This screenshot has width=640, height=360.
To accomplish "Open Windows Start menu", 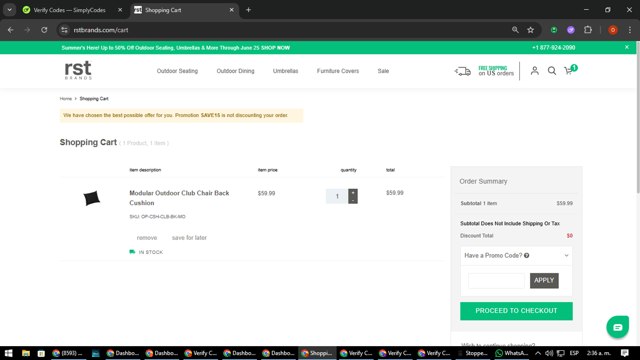I will pyautogui.click(x=8, y=353).
